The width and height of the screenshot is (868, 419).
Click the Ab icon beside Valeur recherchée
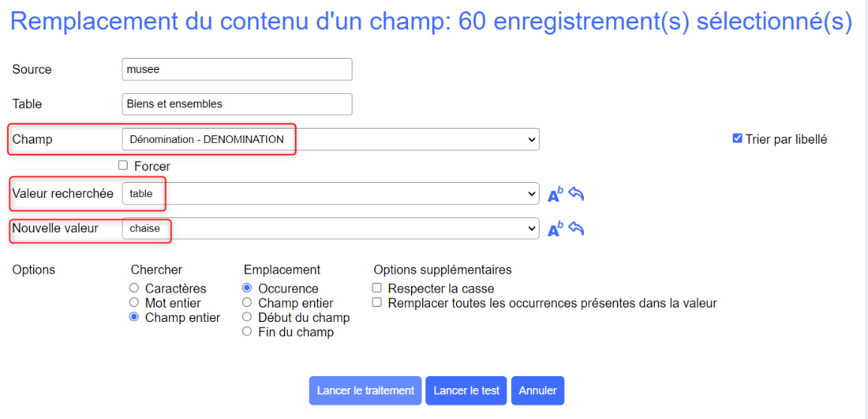coord(555,195)
